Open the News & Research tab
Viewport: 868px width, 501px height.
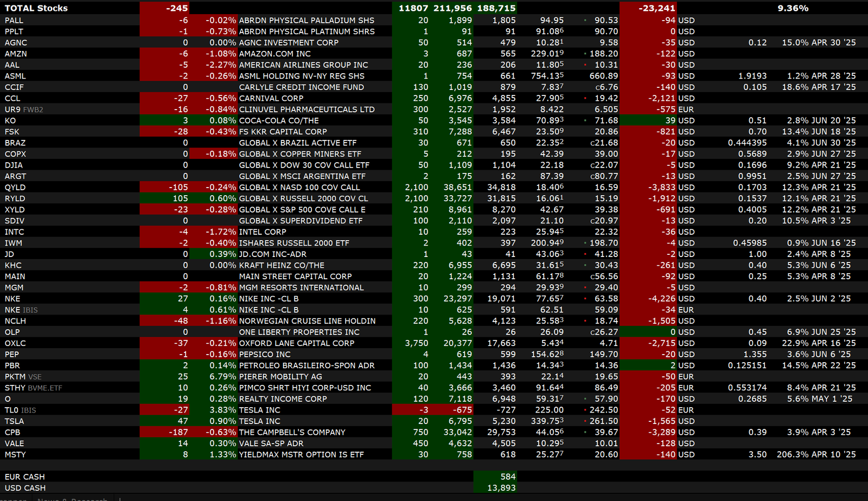click(72, 499)
